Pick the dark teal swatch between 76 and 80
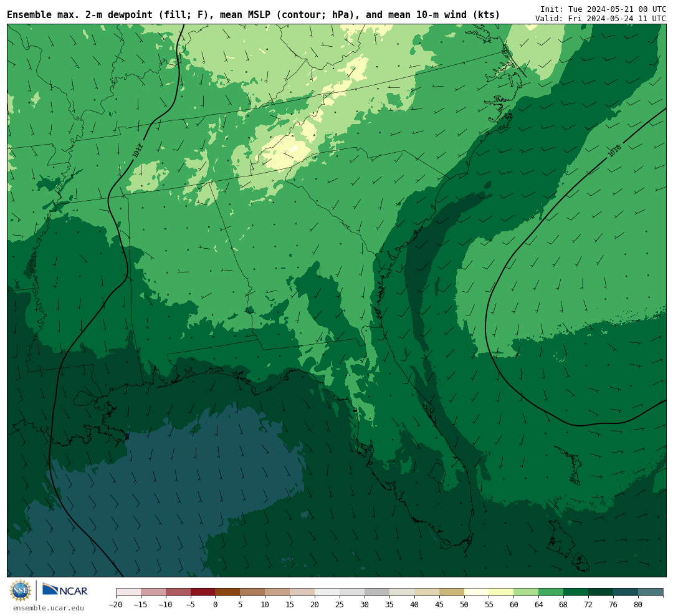The height and width of the screenshot is (616, 673). [626, 592]
